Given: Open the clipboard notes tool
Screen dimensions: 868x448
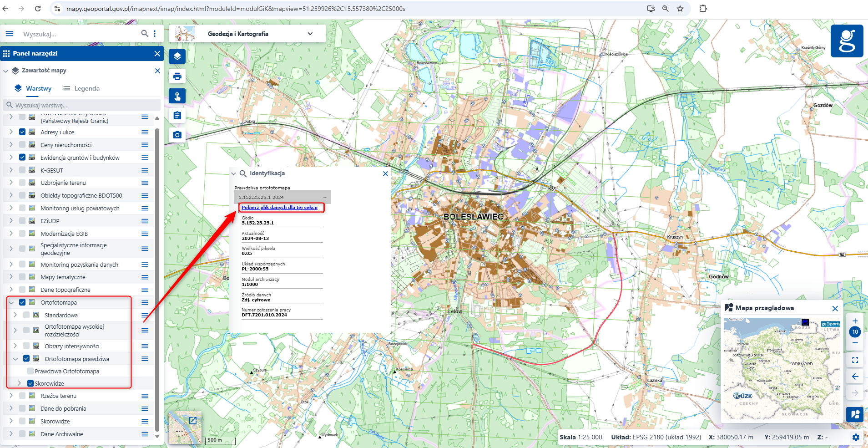Looking at the screenshot, I should [177, 116].
